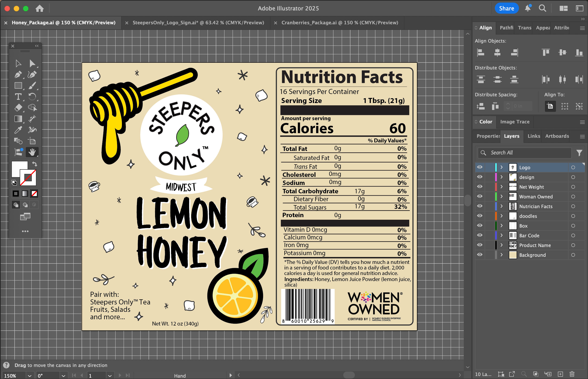This screenshot has width=588, height=379.
Task: Select the Type tool
Action: (18, 97)
